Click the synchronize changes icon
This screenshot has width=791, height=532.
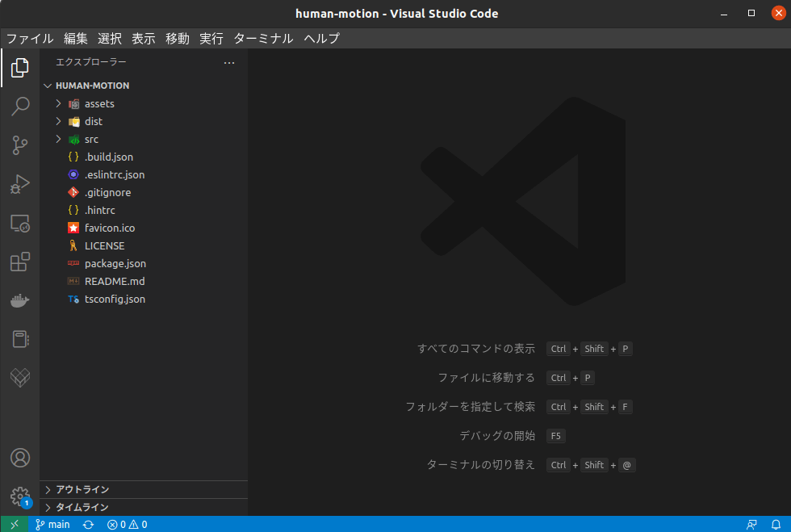pos(88,525)
